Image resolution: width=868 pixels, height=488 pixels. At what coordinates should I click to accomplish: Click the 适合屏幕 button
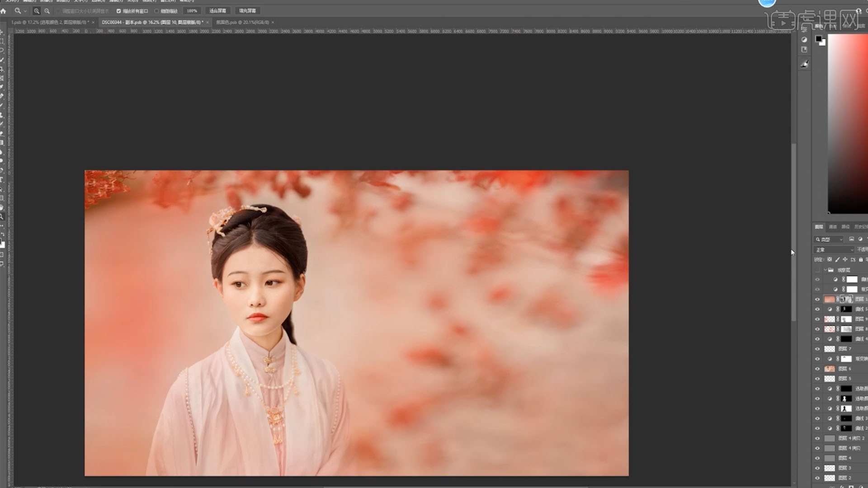pos(217,11)
